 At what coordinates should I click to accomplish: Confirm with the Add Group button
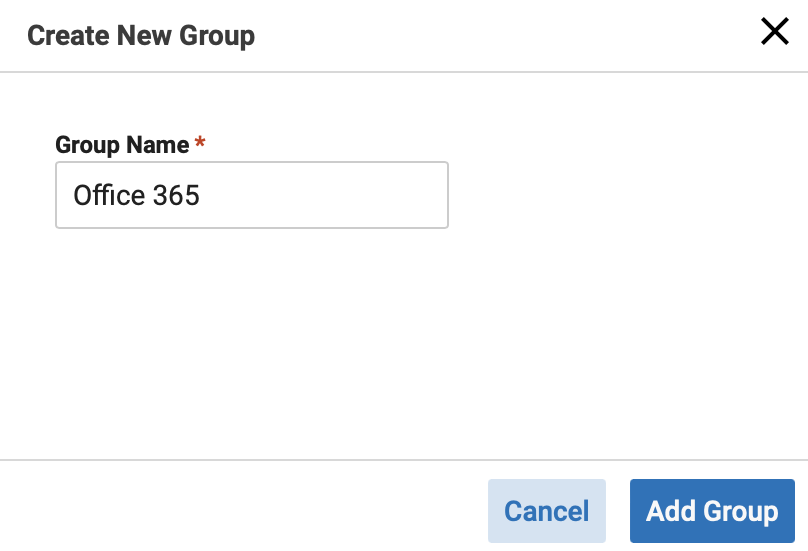point(712,511)
